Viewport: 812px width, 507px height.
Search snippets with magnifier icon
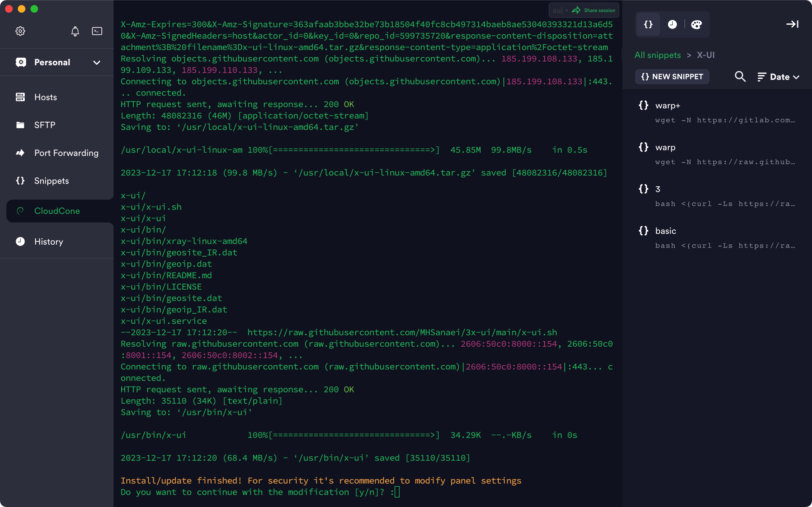[x=740, y=77]
